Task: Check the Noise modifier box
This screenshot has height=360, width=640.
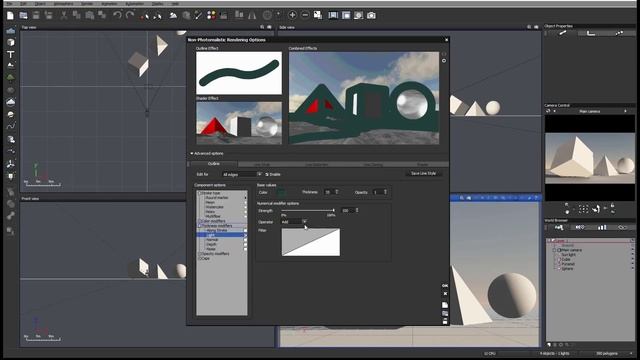Action: tap(245, 249)
